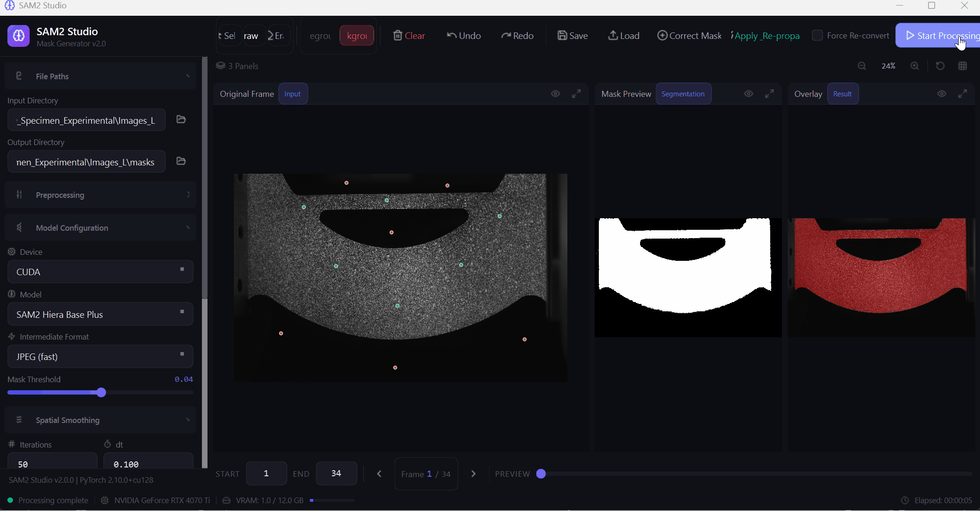Collapse the File Paths section

point(100,76)
